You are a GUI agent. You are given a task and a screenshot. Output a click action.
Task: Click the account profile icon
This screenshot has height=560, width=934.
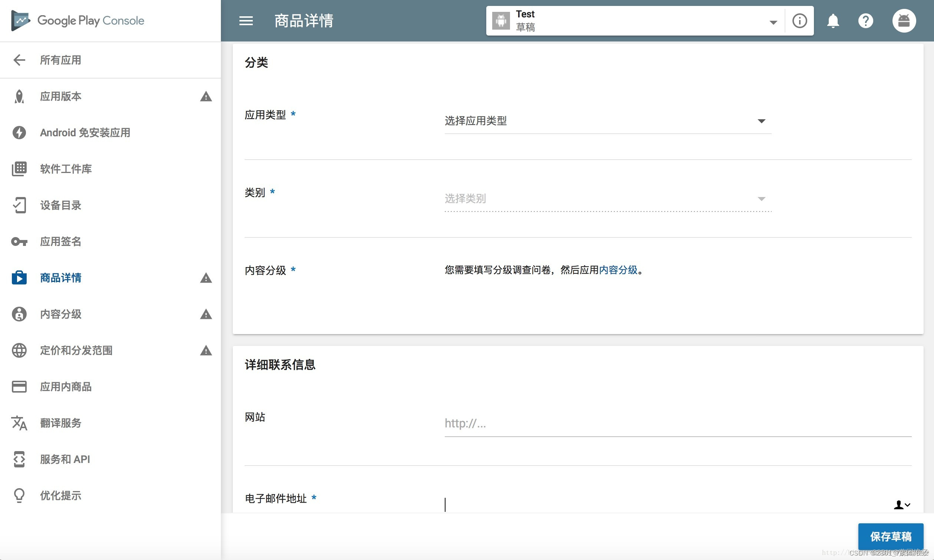[x=904, y=21]
